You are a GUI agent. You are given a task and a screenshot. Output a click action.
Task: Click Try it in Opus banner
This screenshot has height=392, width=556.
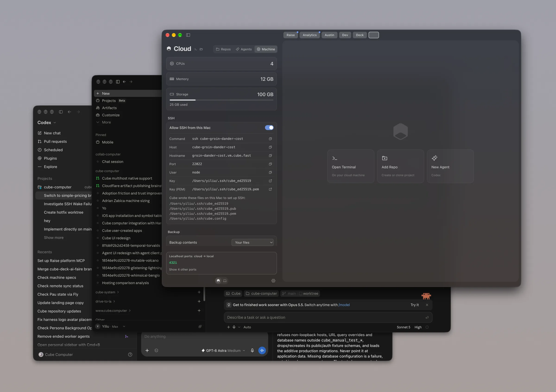click(415, 305)
